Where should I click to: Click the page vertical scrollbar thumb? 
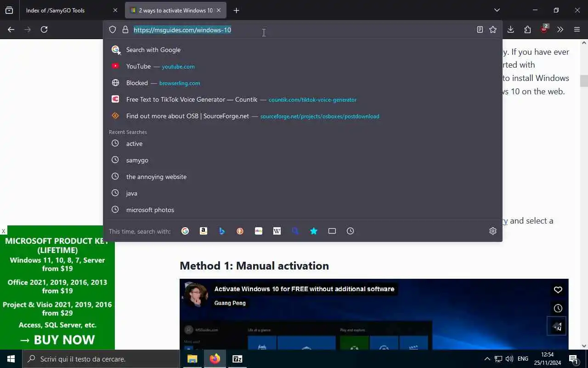584,81
